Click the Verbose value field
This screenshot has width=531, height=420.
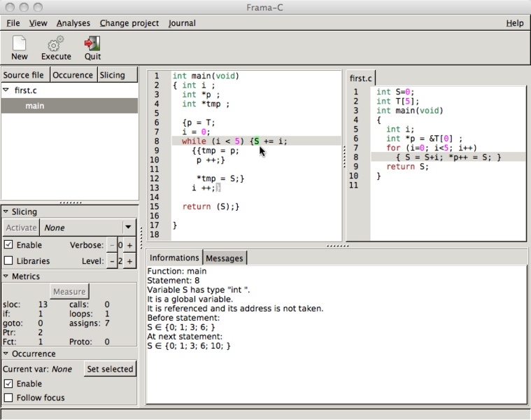tap(120, 245)
